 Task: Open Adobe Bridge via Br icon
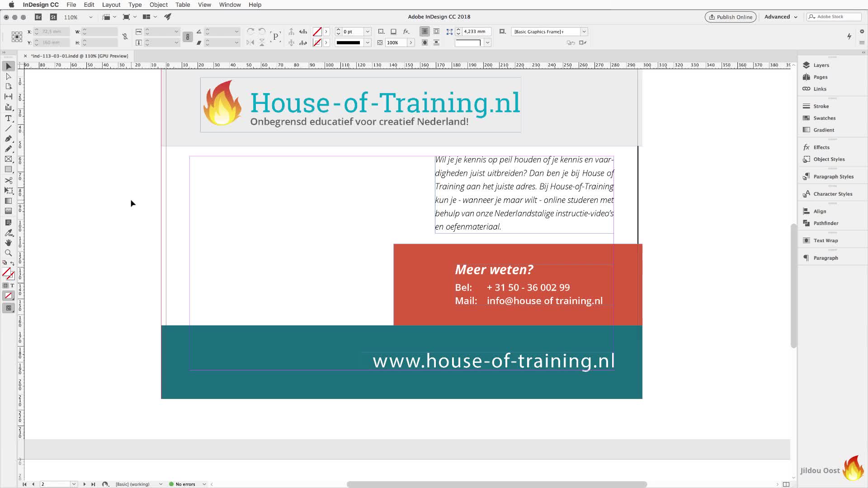38,17
